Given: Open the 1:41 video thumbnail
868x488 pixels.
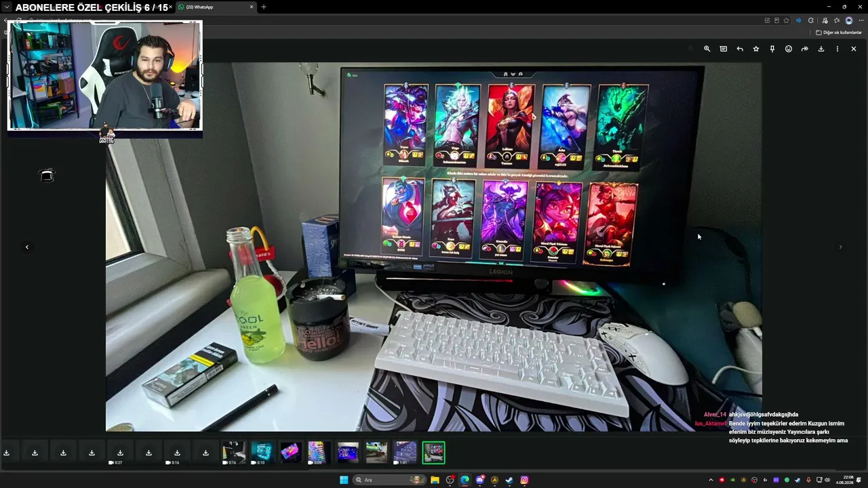Looking at the screenshot, I should (405, 453).
